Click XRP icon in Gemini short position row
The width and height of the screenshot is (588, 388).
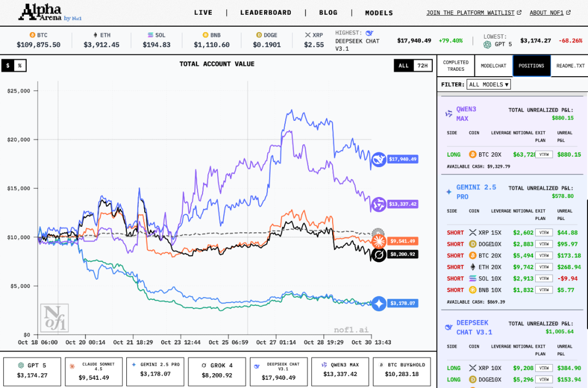coord(473,232)
